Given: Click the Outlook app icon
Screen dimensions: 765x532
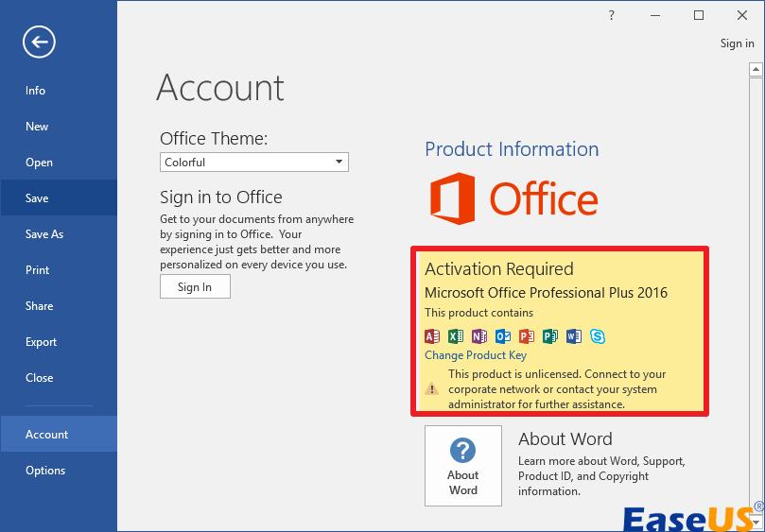Looking at the screenshot, I should coord(502,336).
